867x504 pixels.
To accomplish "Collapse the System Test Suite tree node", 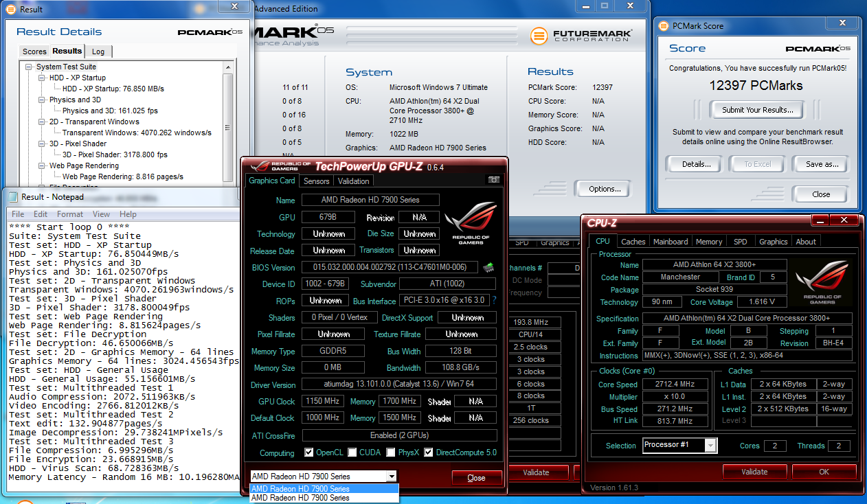I will [x=29, y=67].
